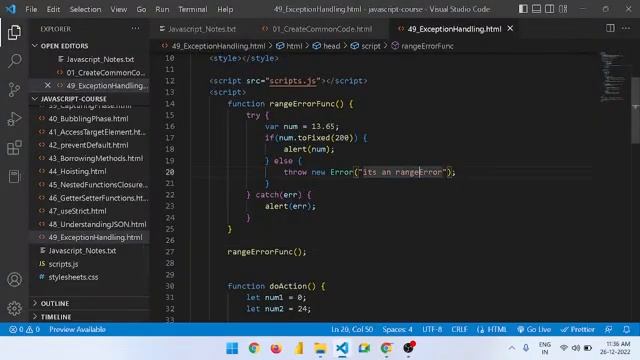
Task: Open Windows Start menu
Action: click(x=232, y=348)
